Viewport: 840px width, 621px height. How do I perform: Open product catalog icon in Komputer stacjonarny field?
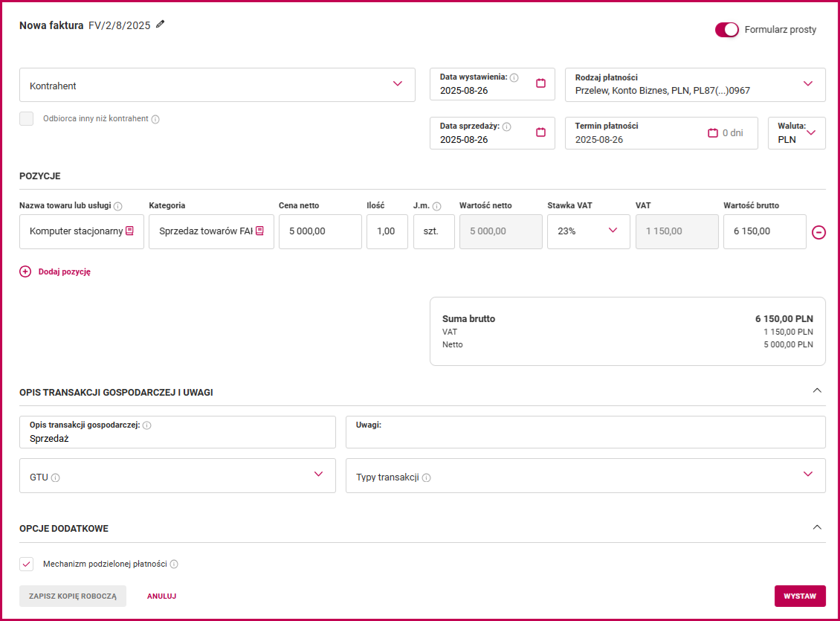[129, 231]
